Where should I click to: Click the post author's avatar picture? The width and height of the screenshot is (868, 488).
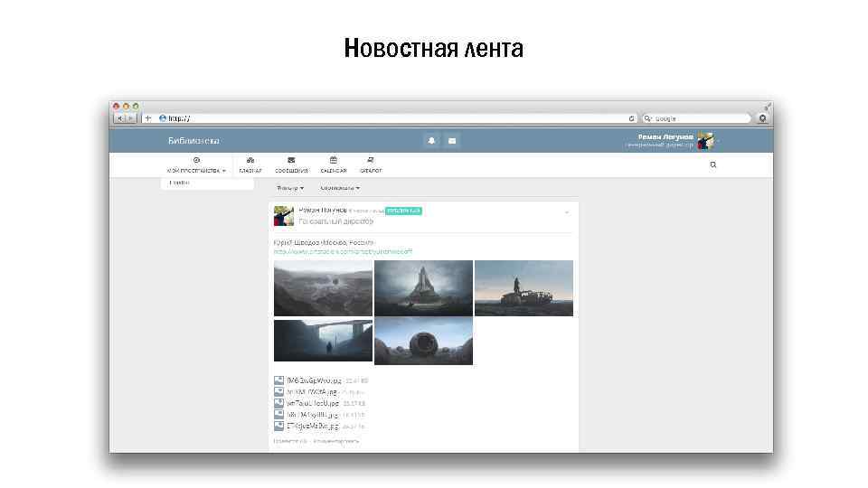coord(283,216)
